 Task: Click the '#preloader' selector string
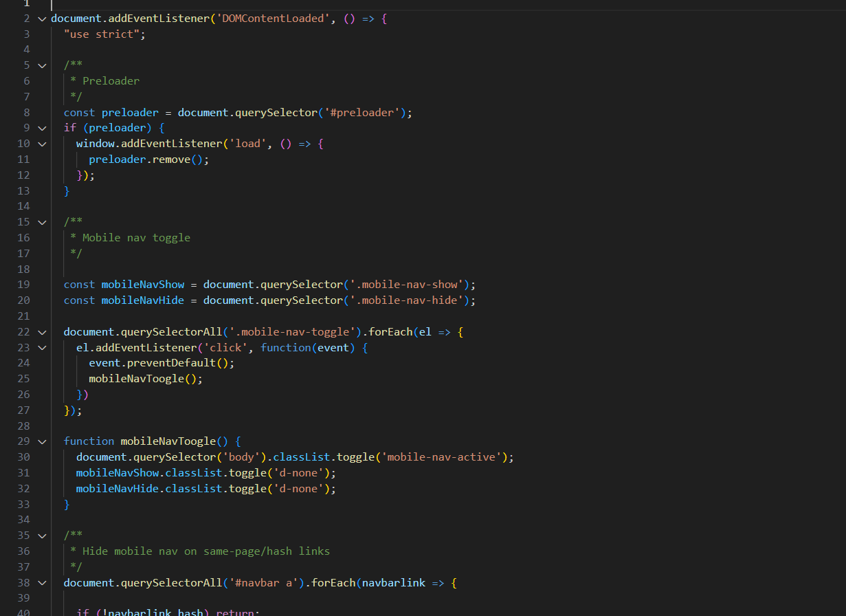(362, 112)
